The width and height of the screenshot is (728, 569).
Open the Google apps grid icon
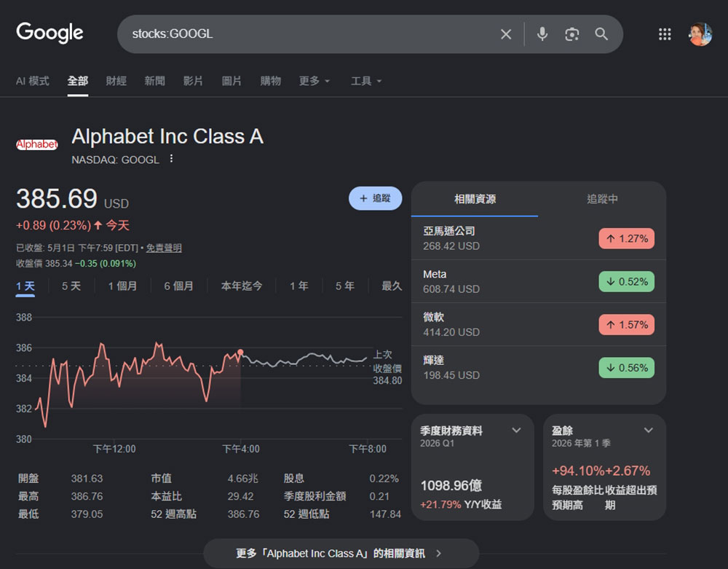(665, 34)
